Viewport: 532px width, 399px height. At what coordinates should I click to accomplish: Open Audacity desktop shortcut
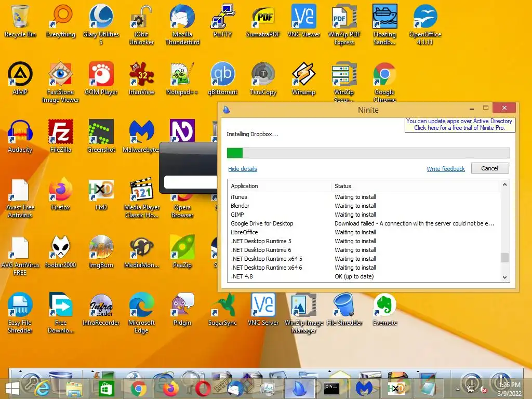(x=20, y=136)
